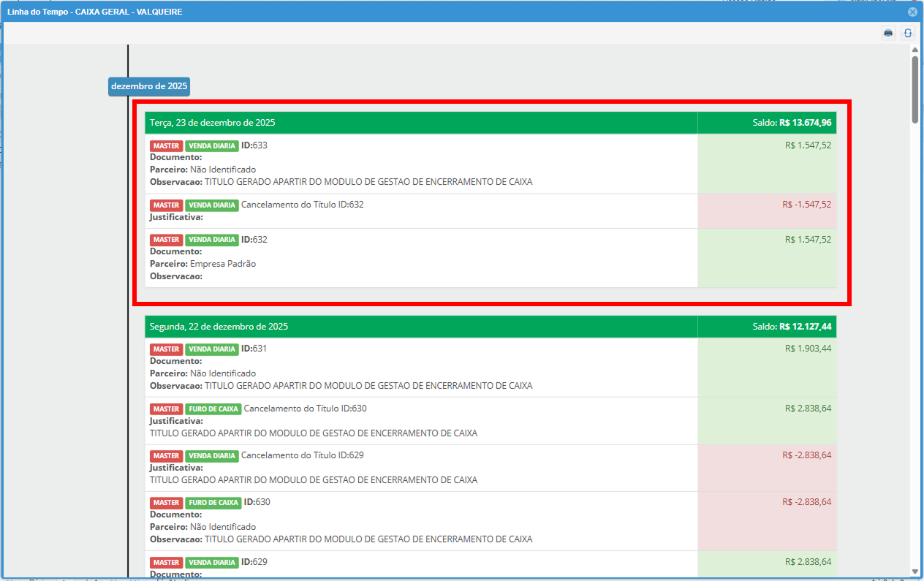This screenshot has height=581, width=924.
Task: Click the printer icon in the toolbar
Action: [x=888, y=33]
